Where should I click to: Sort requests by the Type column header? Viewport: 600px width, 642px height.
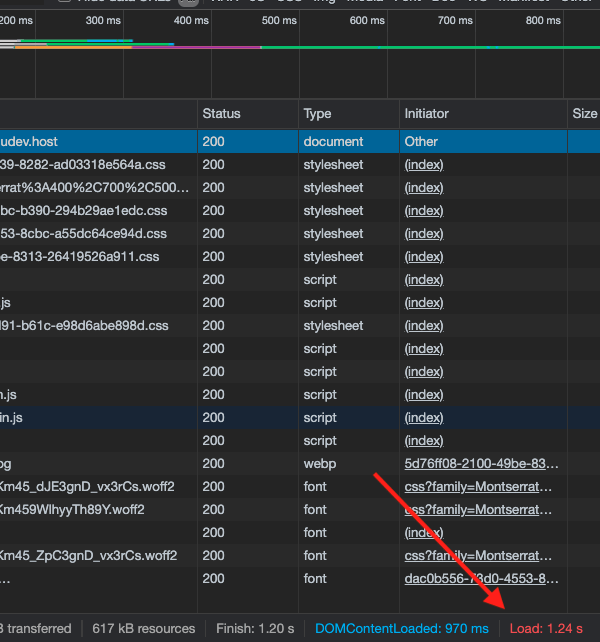pos(349,113)
